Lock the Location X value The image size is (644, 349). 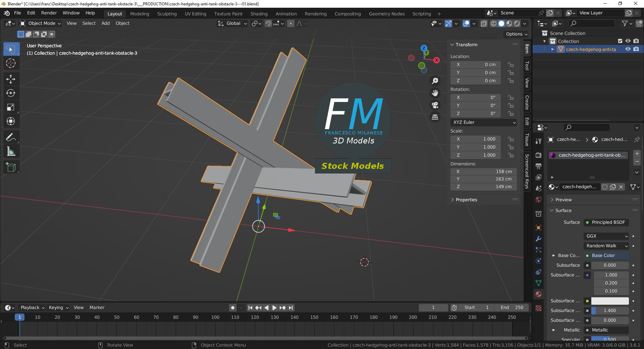click(x=511, y=64)
